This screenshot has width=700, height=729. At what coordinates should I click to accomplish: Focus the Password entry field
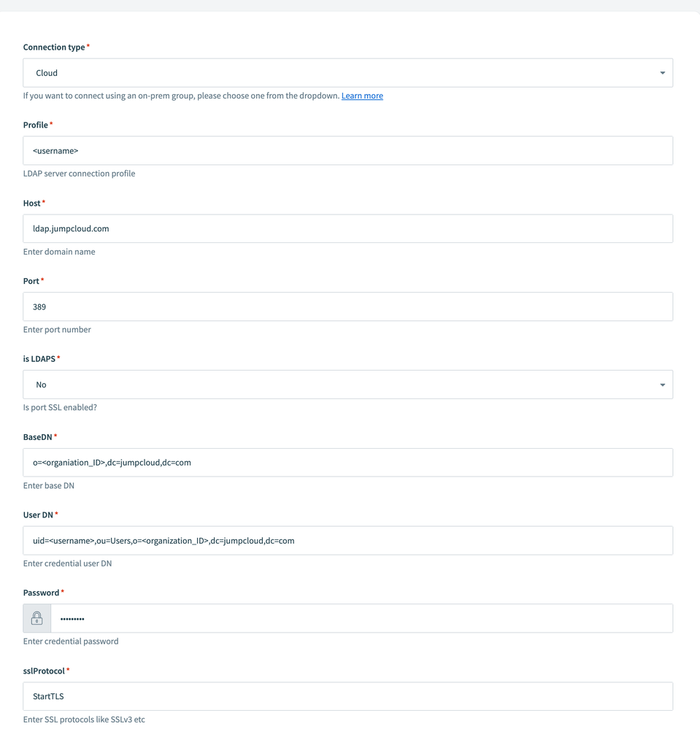pyautogui.click(x=361, y=618)
